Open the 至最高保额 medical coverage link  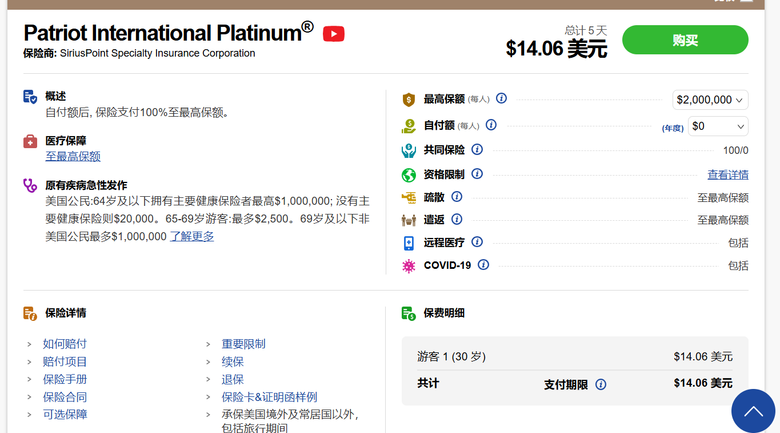73,156
